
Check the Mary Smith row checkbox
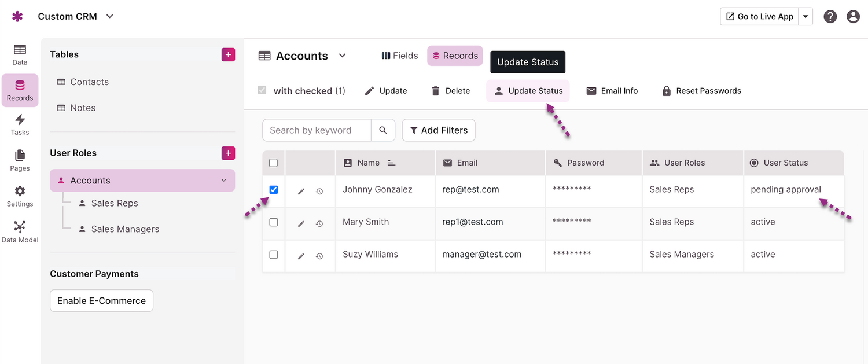click(x=274, y=222)
